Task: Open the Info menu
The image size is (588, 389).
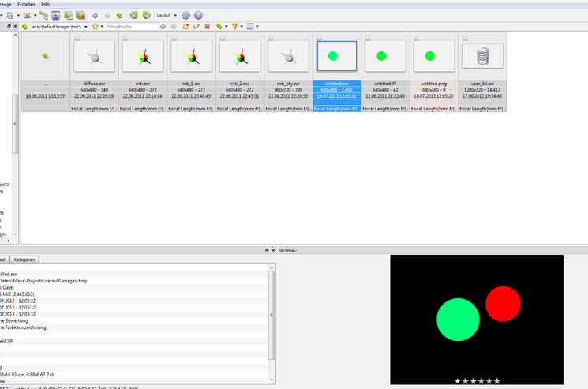Action: 45,4
